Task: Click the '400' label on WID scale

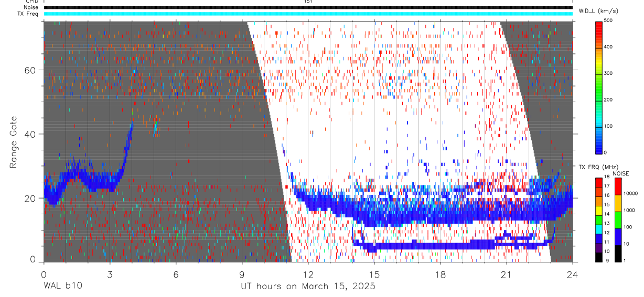Action: [609, 47]
